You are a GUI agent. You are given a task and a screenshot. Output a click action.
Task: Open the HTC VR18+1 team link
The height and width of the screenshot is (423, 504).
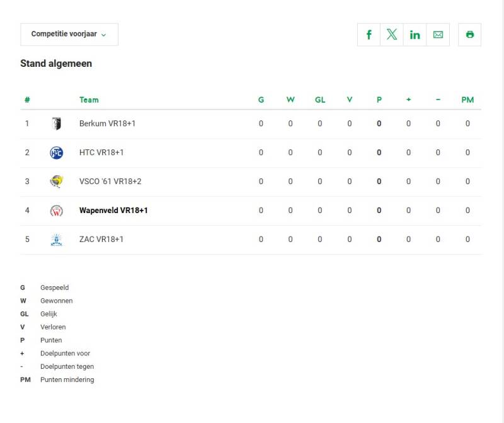click(x=101, y=153)
